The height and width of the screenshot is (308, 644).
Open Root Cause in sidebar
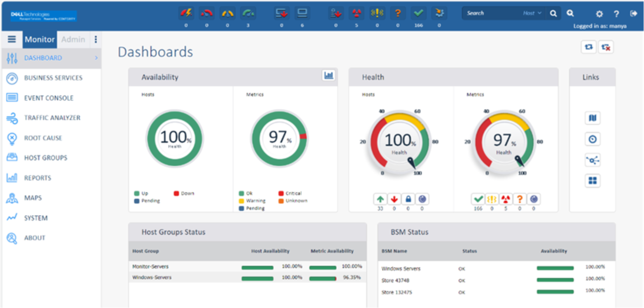(52, 138)
